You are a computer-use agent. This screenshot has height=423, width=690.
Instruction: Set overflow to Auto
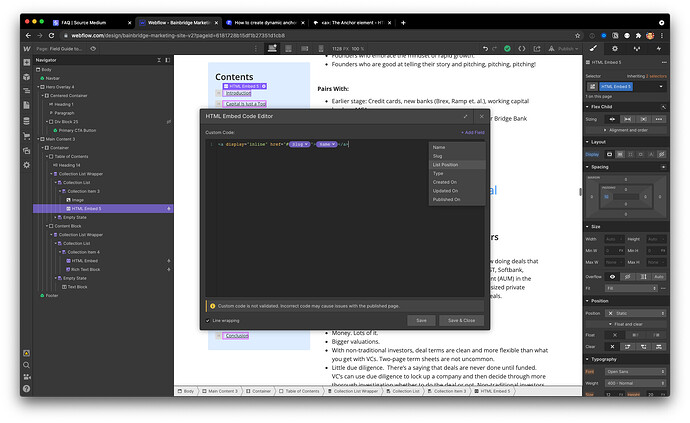click(x=659, y=276)
